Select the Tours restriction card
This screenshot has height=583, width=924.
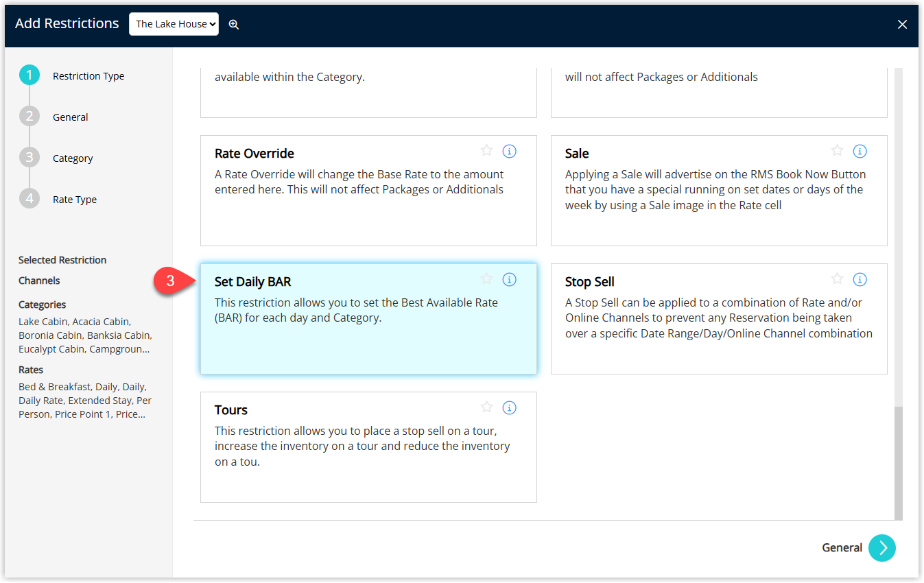[x=368, y=447]
